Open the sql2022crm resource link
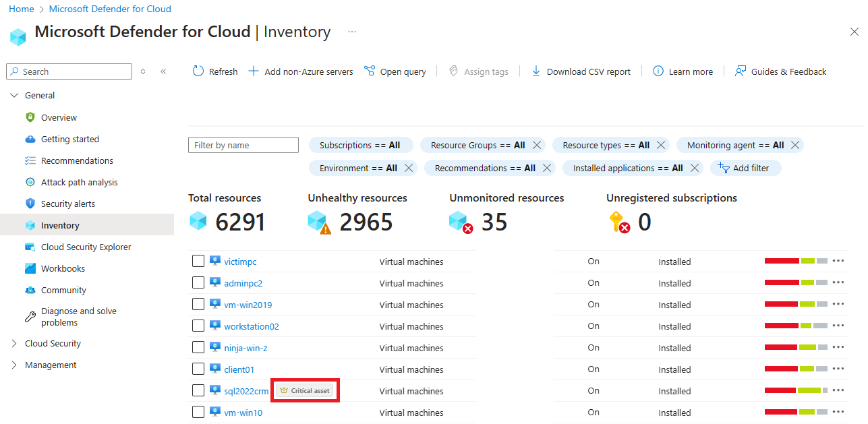Screen dimensions: 868x424 point(246,391)
